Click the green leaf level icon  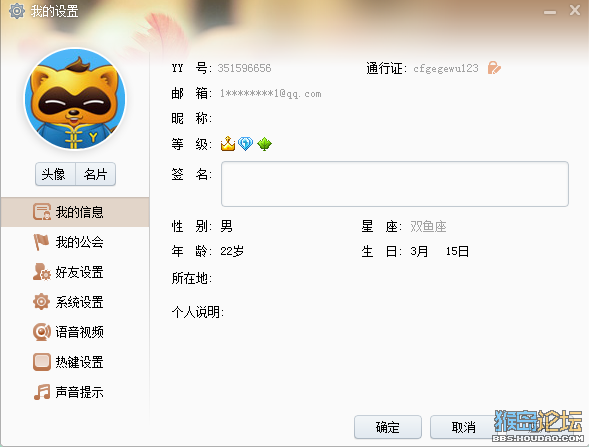tap(264, 144)
